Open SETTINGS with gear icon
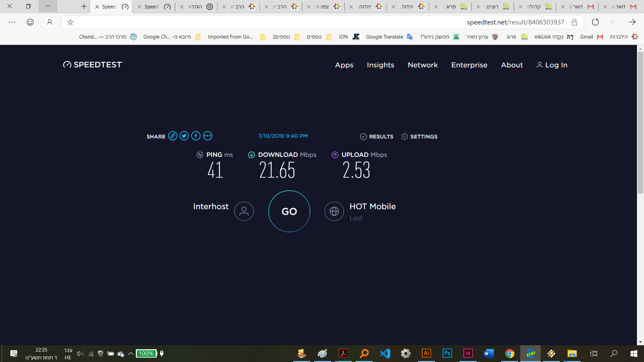Viewport: 644px width, 362px height. click(x=419, y=136)
